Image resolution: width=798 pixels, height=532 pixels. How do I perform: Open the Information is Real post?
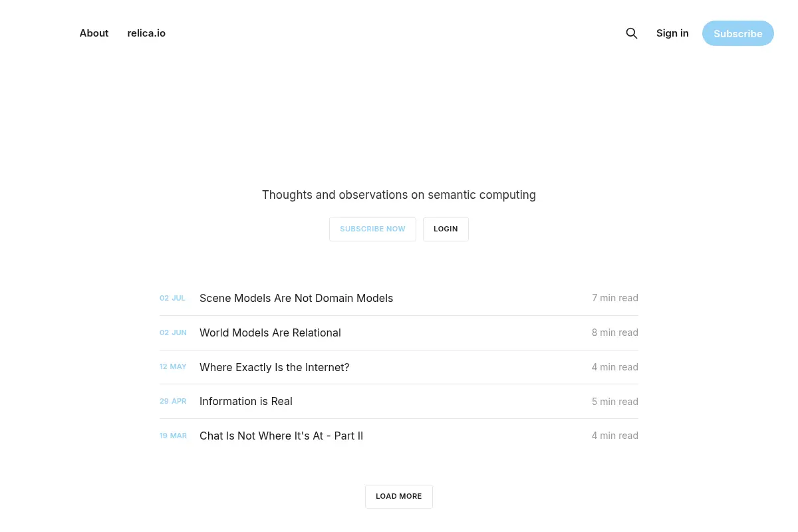246,401
